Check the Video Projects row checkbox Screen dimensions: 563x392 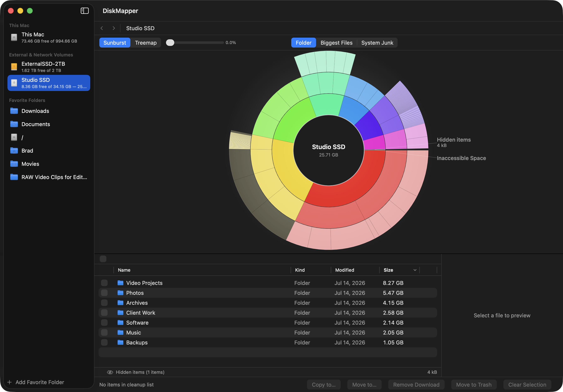[104, 283]
